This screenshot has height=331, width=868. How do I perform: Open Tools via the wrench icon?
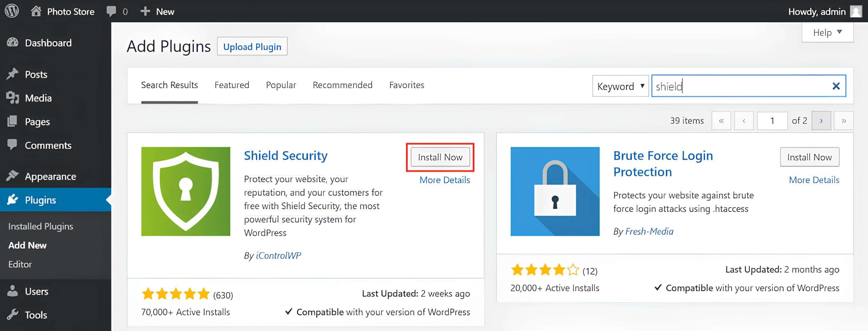pos(13,314)
